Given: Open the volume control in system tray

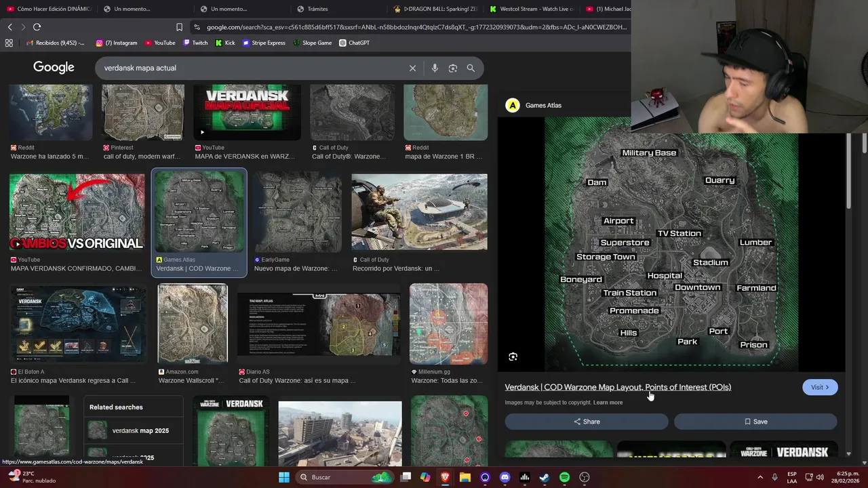Looking at the screenshot, I should pos(821,477).
